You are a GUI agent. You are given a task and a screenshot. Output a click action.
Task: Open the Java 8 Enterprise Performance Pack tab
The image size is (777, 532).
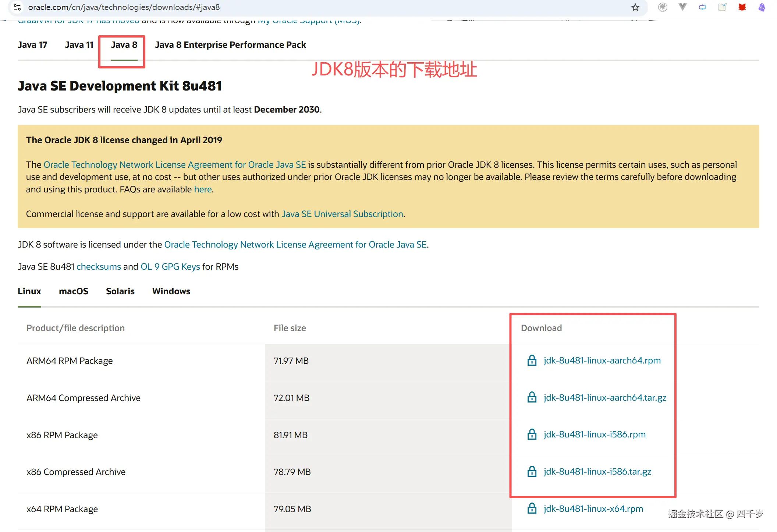point(230,45)
